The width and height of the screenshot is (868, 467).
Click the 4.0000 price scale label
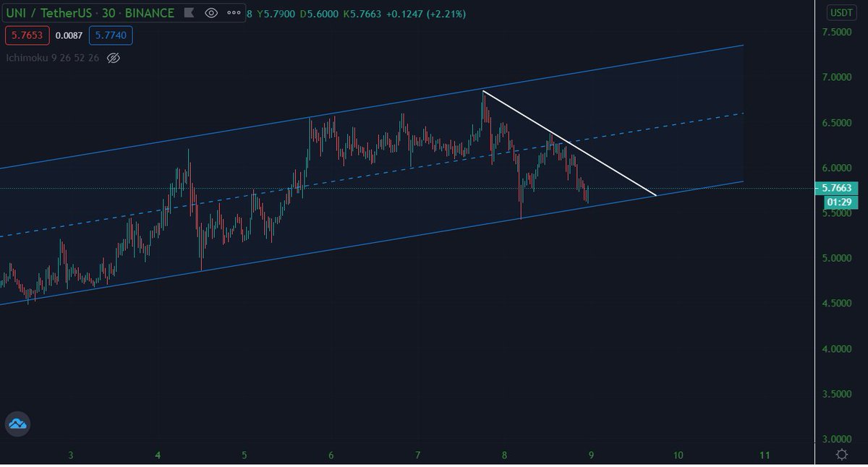tap(837, 348)
